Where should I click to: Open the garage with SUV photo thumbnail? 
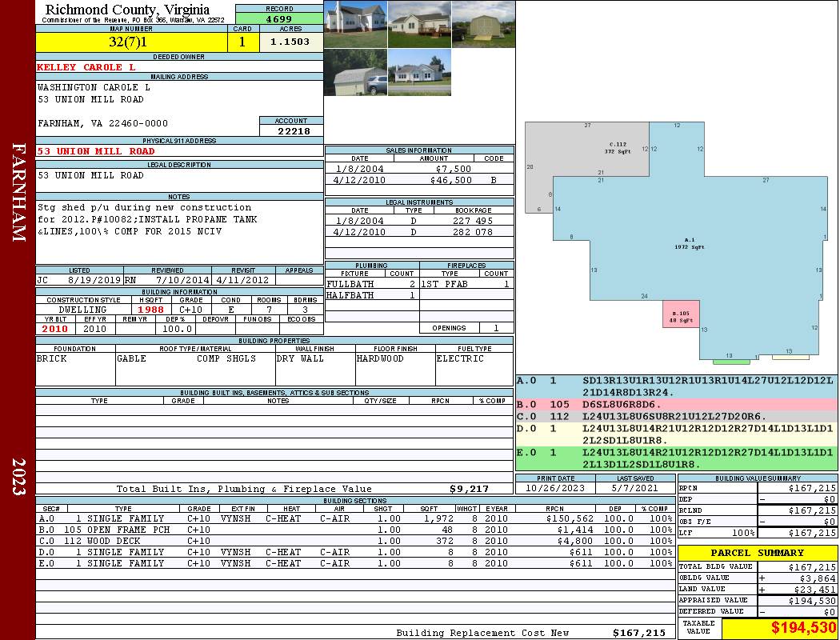pyautogui.click(x=356, y=72)
